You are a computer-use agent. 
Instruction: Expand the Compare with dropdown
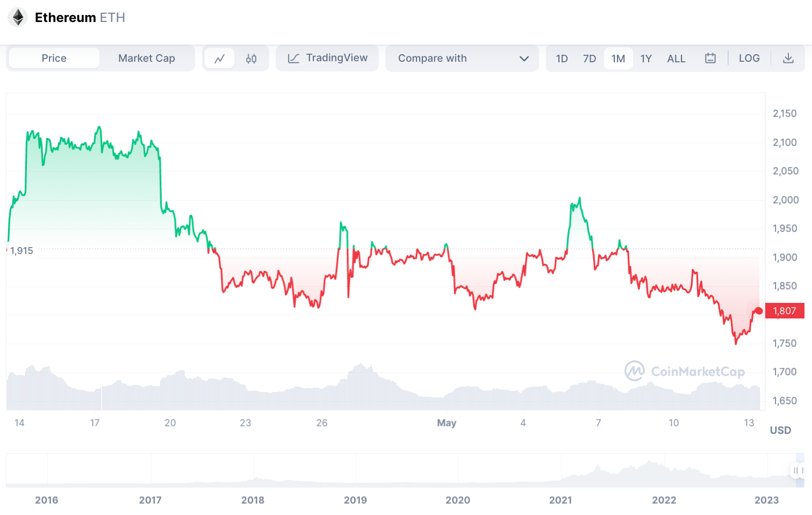[x=462, y=58]
